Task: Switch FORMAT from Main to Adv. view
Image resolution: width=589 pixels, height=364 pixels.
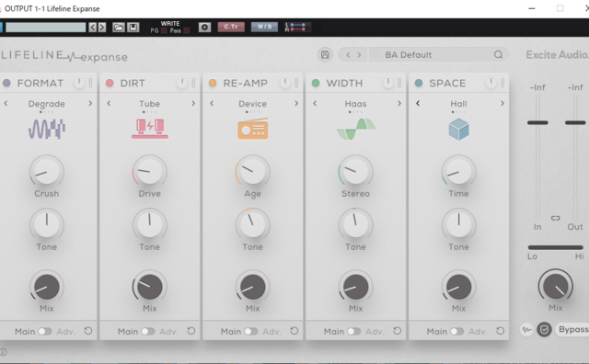Action: (45, 331)
